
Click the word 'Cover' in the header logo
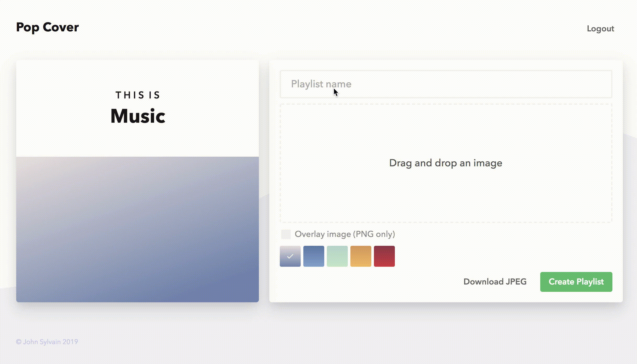tap(61, 27)
